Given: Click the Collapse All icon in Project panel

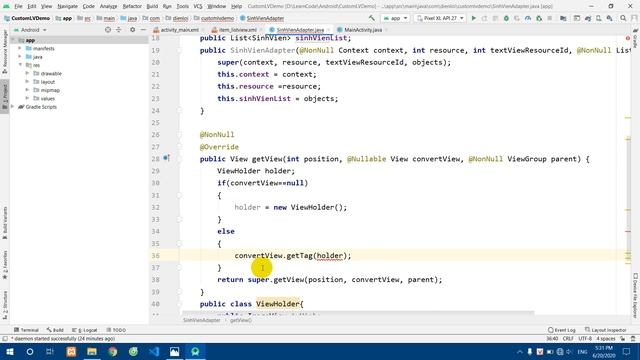Looking at the screenshot, I should [x=119, y=30].
